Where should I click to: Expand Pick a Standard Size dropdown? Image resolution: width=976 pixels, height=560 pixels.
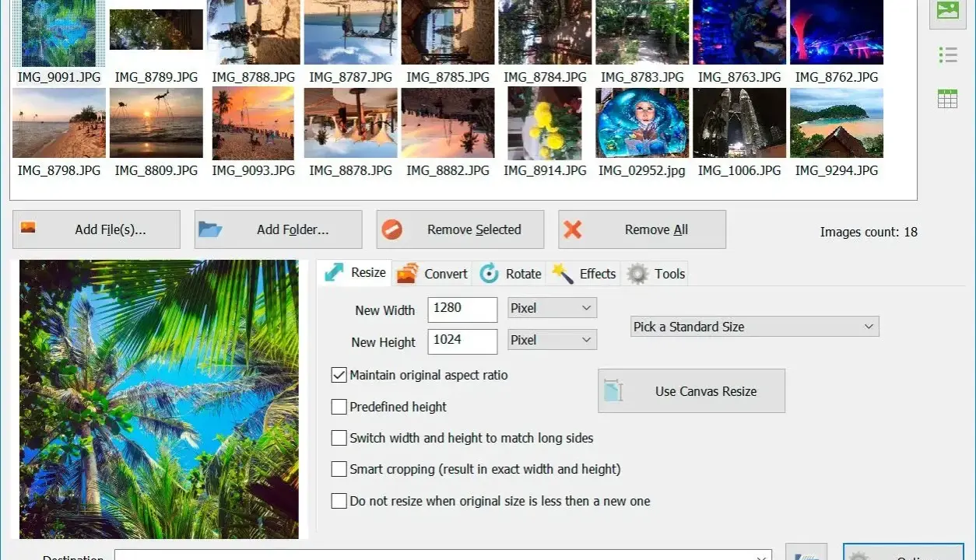[754, 327]
